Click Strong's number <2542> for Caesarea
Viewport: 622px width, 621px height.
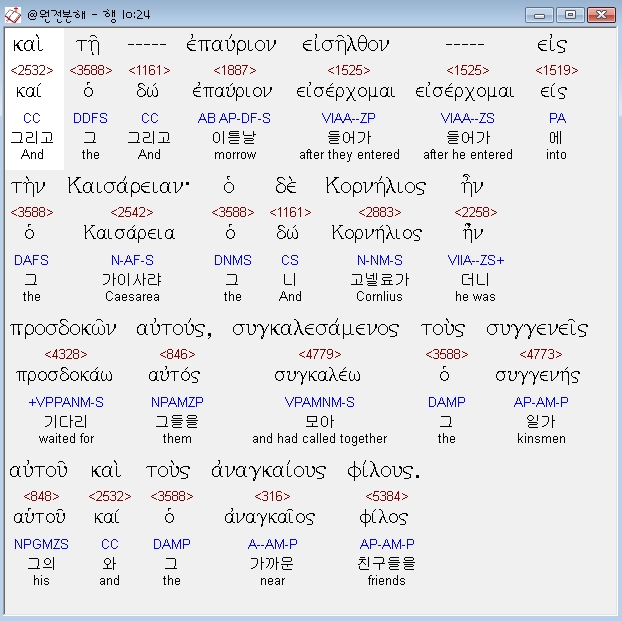[131, 212]
